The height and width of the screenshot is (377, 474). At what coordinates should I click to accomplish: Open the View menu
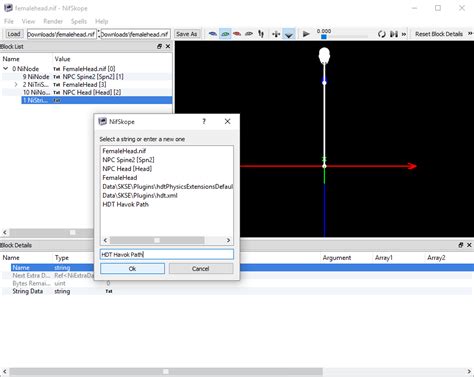point(28,21)
